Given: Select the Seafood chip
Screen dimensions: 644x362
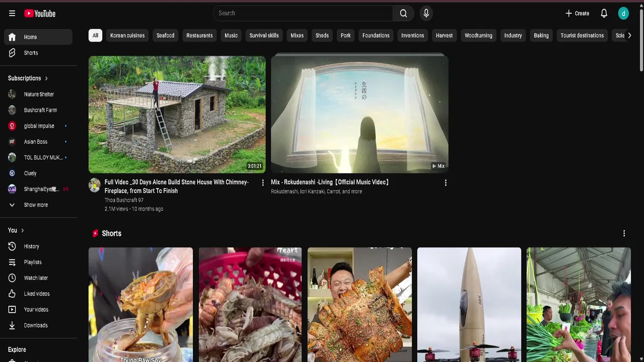Looking at the screenshot, I should 166,35.
